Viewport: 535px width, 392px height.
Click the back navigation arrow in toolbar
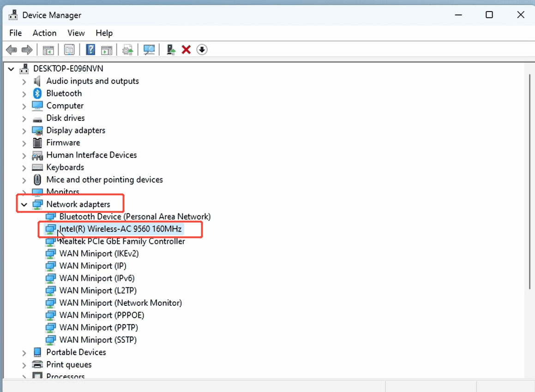(11, 49)
